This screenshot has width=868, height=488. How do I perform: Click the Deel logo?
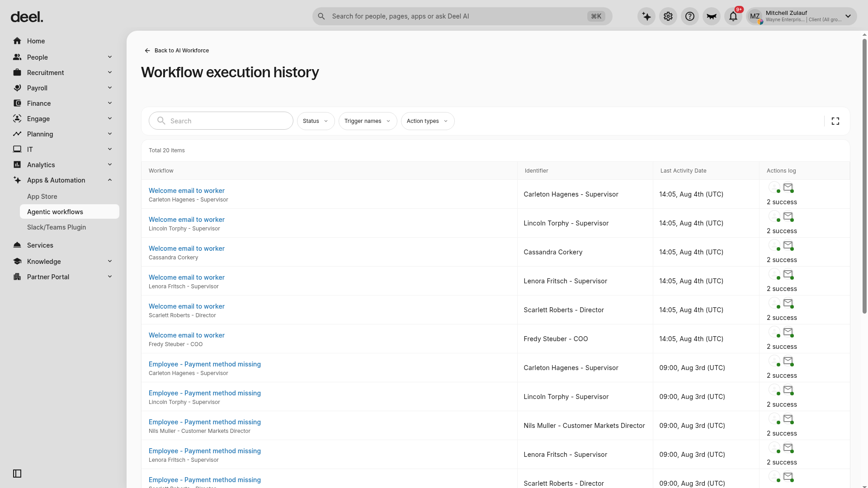[x=27, y=17]
